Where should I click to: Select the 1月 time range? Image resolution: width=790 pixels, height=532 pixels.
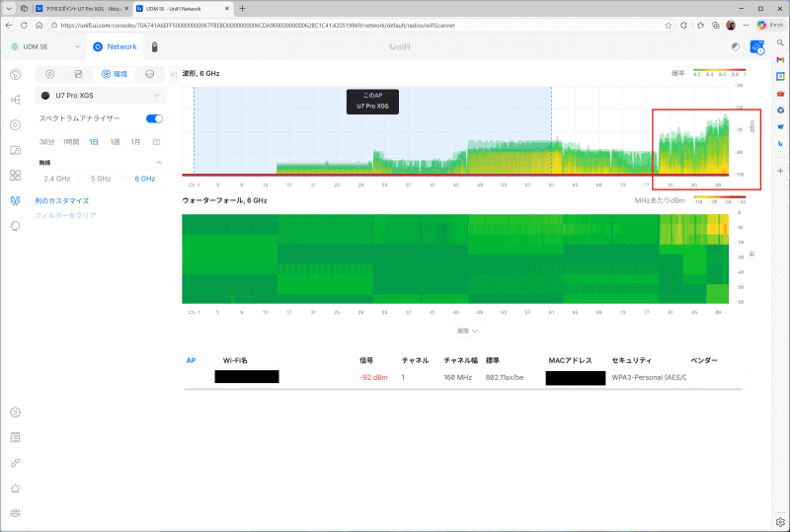point(135,142)
